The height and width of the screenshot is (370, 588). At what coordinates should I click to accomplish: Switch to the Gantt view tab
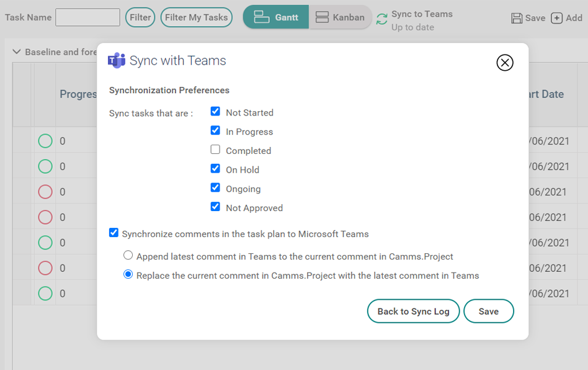[276, 17]
